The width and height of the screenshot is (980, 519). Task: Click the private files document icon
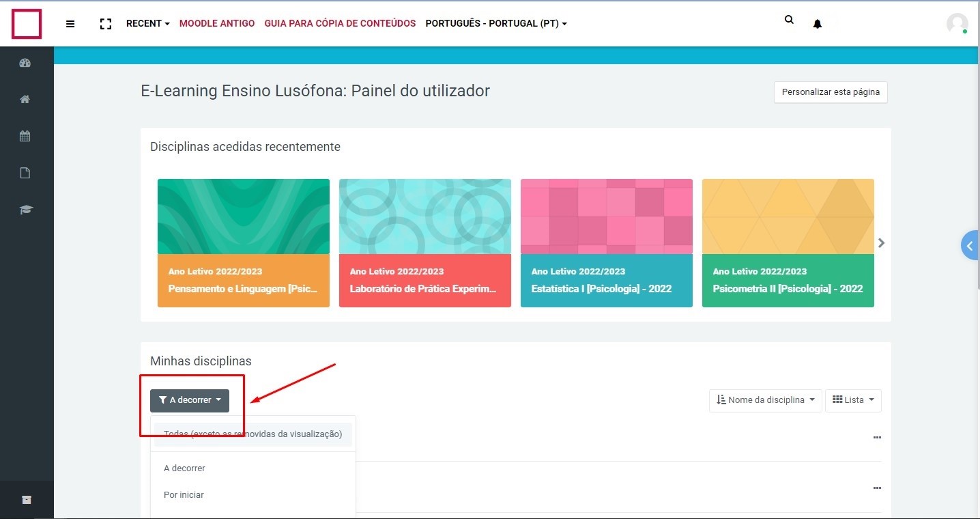(25, 173)
